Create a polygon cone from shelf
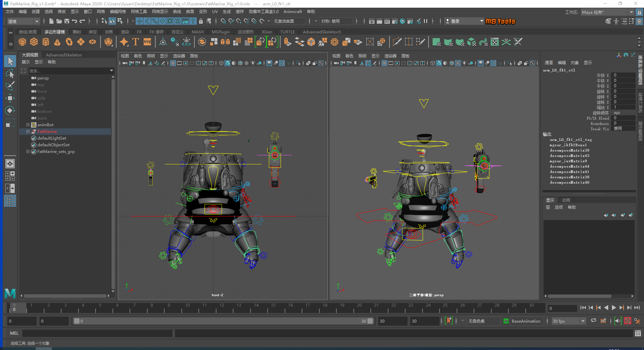 click(x=57, y=42)
